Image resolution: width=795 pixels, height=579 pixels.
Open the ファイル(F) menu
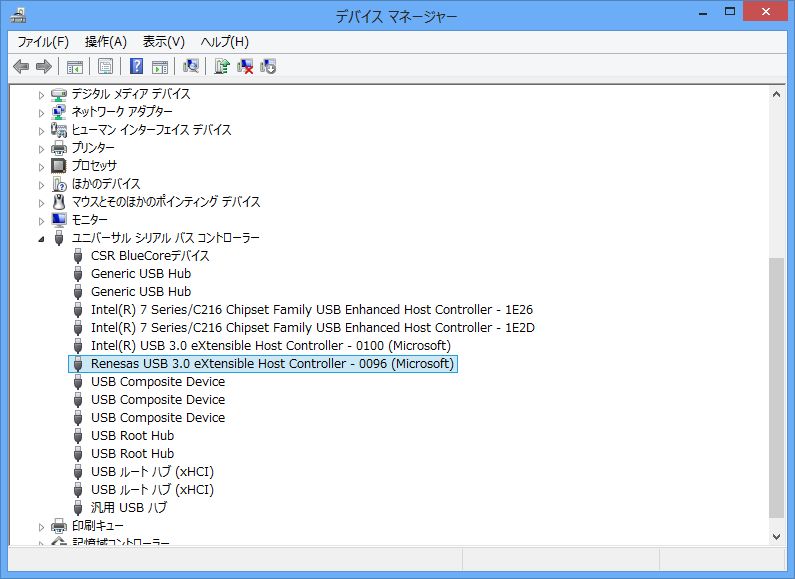(43, 42)
